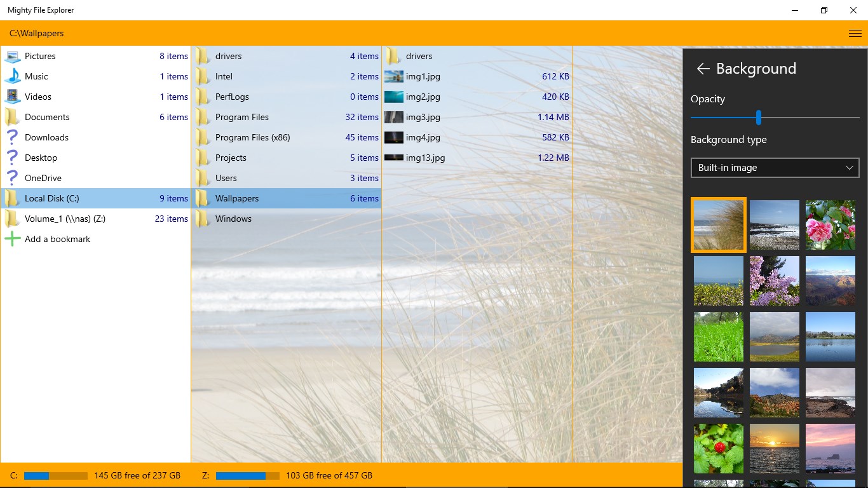Click the Videos film icon
Viewport: 868px width, 488px height.
pos(13,97)
